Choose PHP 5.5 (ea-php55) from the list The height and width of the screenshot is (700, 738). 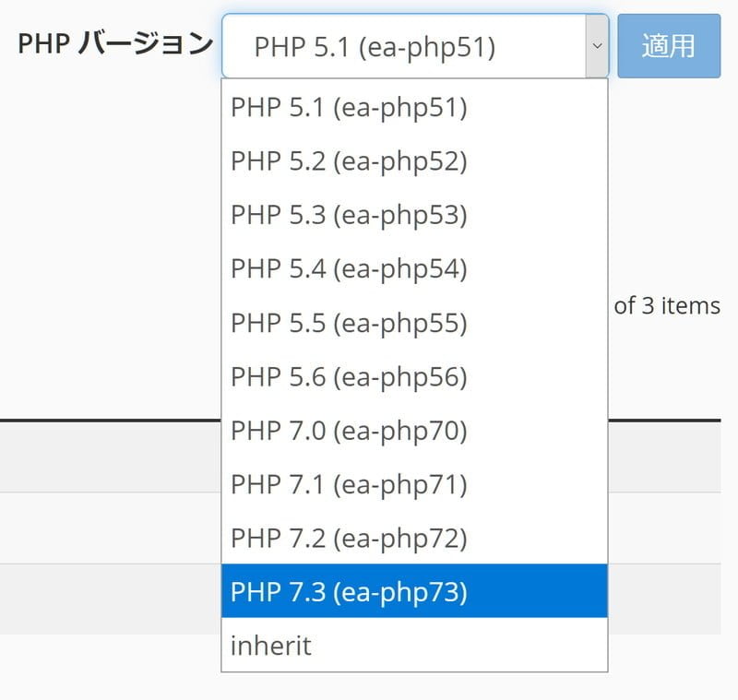pos(414,323)
